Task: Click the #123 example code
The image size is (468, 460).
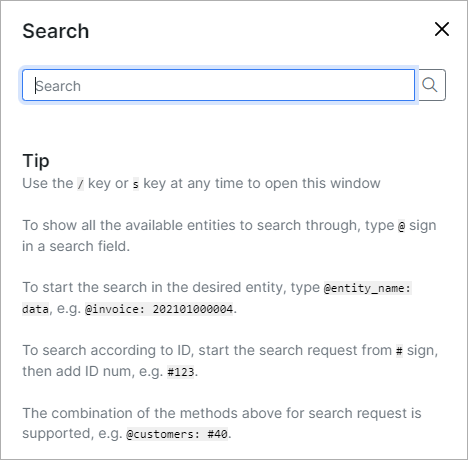Action: tap(181, 372)
